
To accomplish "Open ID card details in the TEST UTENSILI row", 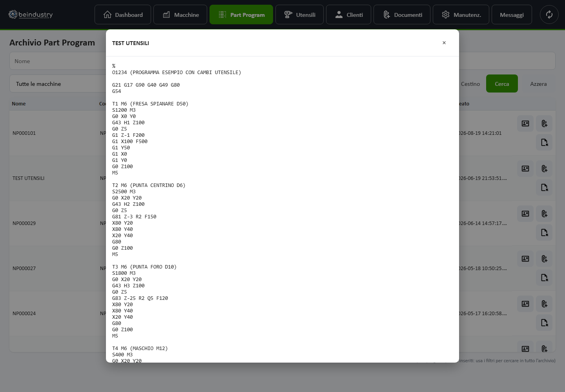I will pos(525,169).
